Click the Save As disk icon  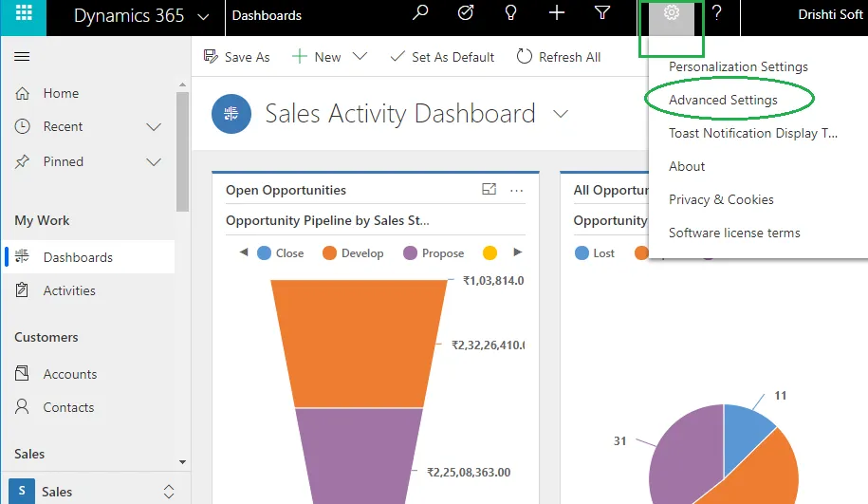211,57
